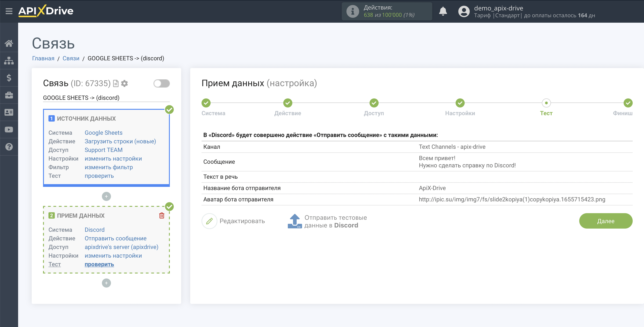Click the ApiX-Drive logo
644x327 pixels.
click(46, 11)
